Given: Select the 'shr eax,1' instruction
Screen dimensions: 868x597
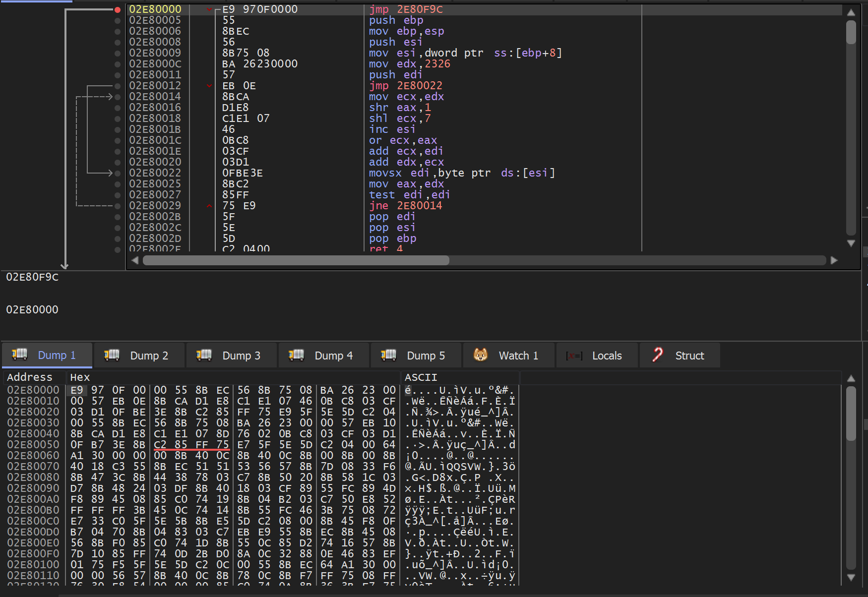Looking at the screenshot, I should (400, 108).
